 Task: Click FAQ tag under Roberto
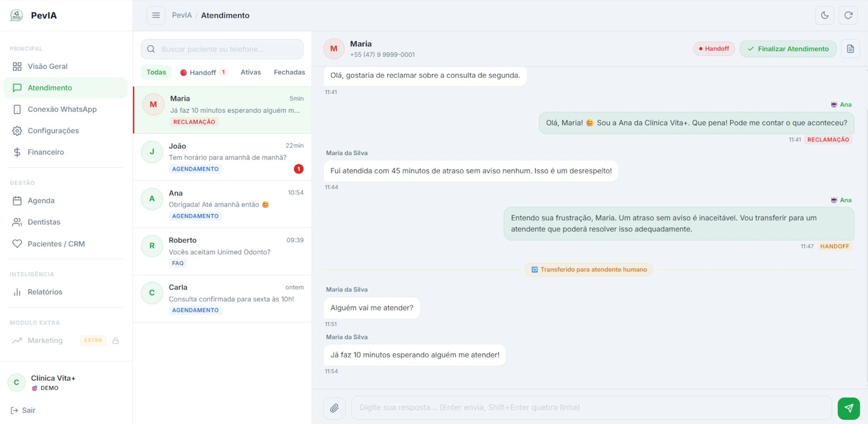178,263
